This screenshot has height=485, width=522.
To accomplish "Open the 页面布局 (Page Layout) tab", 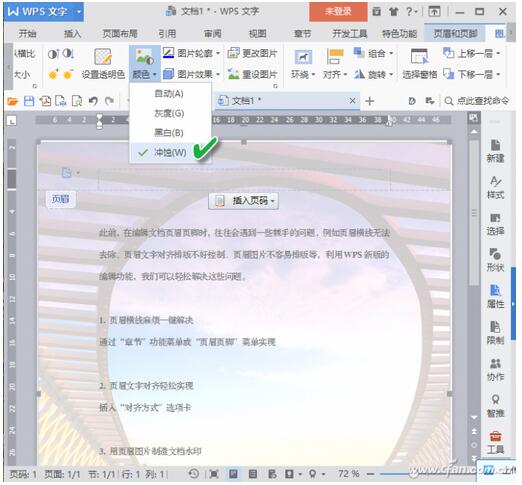I will pos(120,33).
